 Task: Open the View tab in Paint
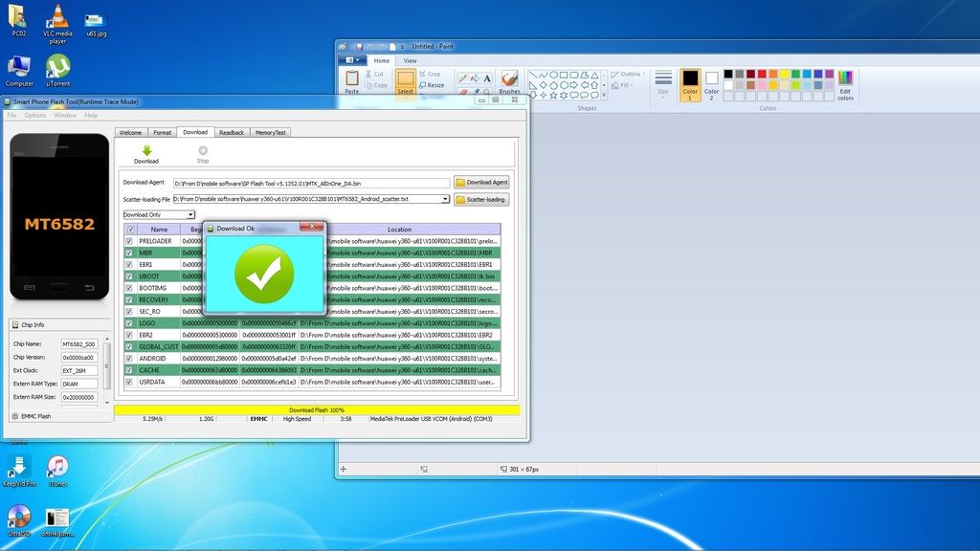point(410,60)
